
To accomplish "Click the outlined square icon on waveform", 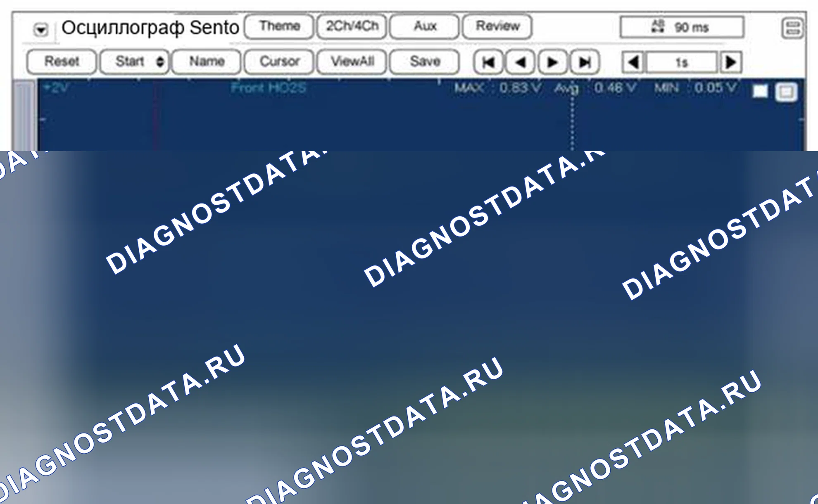I will 786,92.
